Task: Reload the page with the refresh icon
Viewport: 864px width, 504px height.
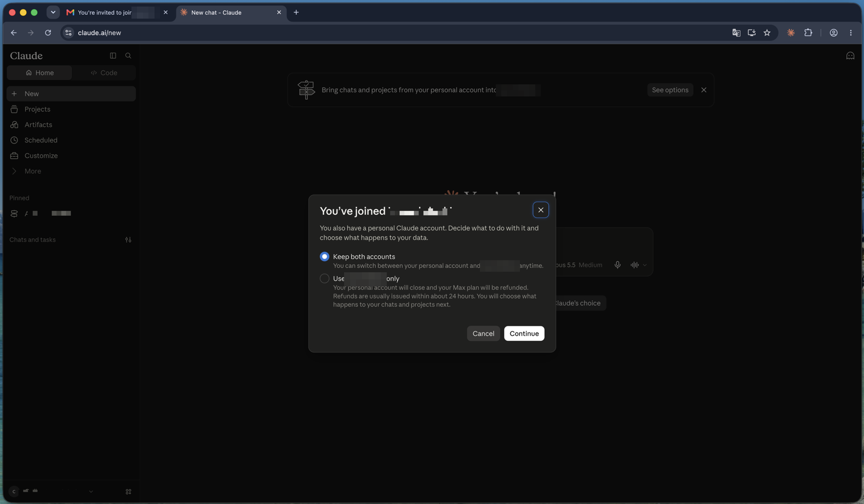Action: pyautogui.click(x=48, y=33)
